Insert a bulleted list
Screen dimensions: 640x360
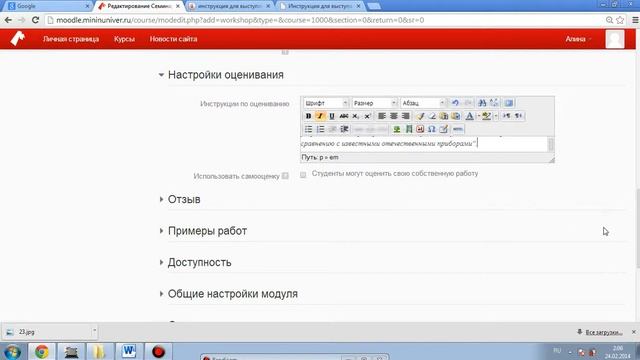tap(309, 129)
